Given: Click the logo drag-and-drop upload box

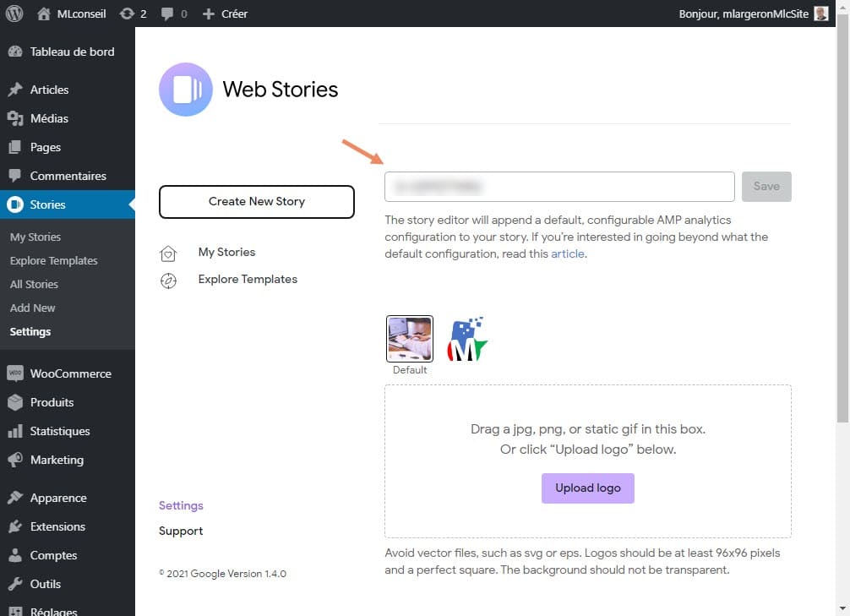Looking at the screenshot, I should [587, 461].
